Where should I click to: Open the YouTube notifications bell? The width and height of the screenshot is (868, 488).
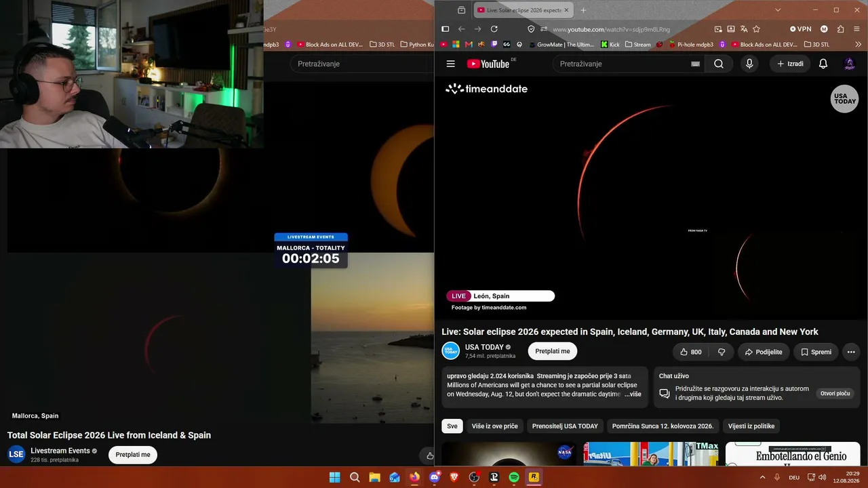(x=823, y=64)
